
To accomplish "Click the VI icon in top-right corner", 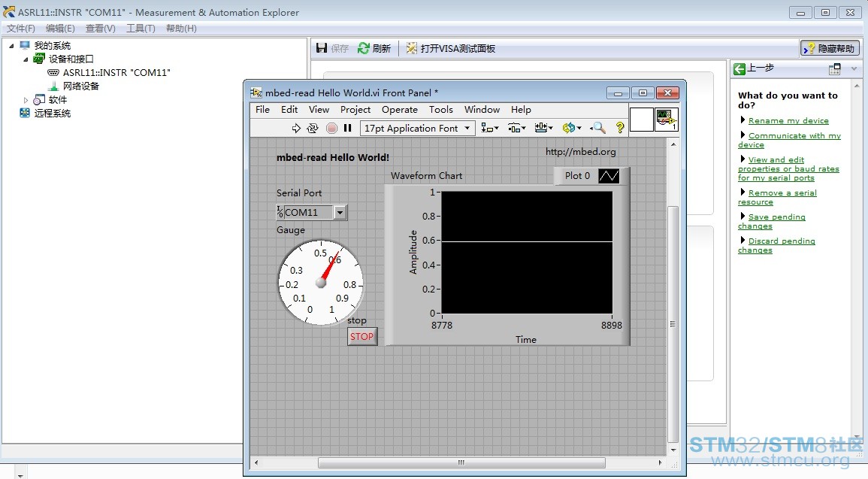I will tap(667, 120).
